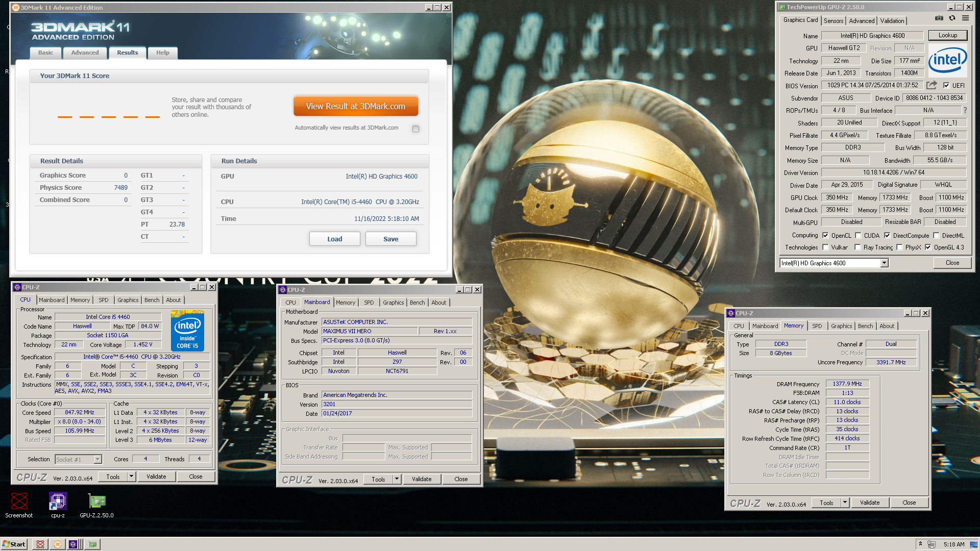Switch to the Sensors tab in GPU-Z
The width and height of the screenshot is (980, 551).
click(x=834, y=21)
